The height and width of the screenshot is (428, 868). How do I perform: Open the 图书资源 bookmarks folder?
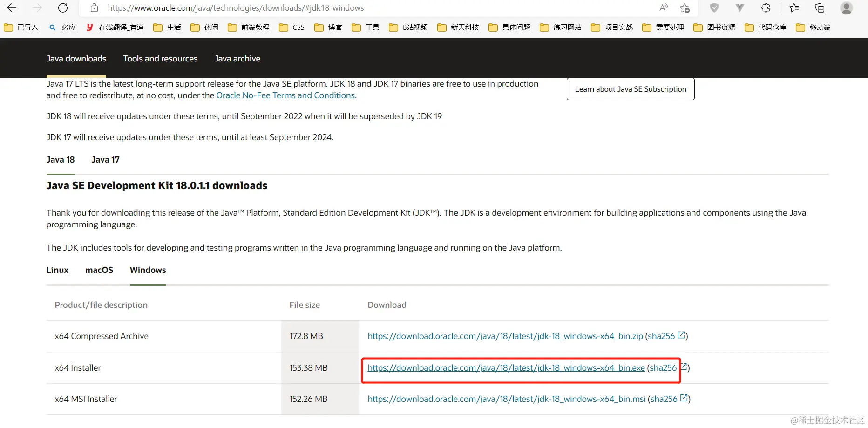click(714, 27)
